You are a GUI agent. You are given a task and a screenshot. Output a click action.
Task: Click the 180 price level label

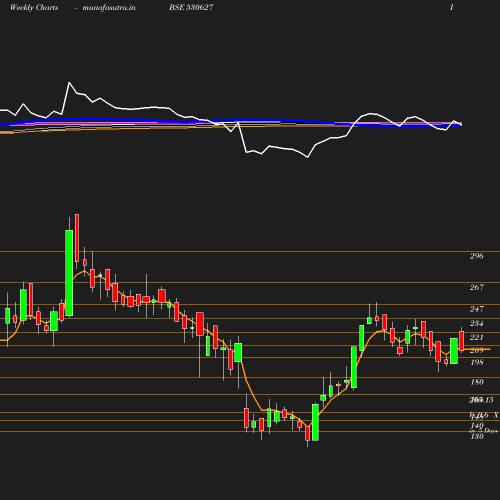pos(477,382)
